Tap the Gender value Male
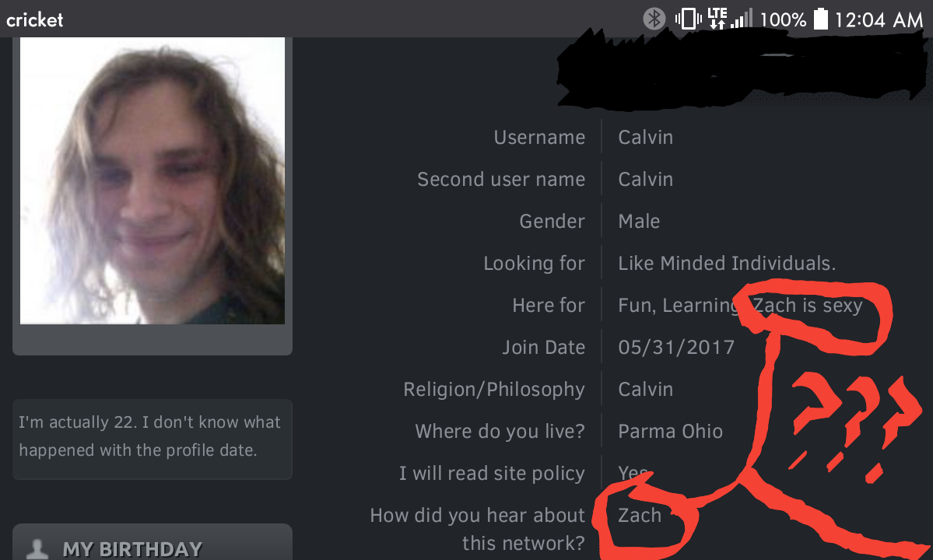The width and height of the screenshot is (933, 560). point(639,221)
